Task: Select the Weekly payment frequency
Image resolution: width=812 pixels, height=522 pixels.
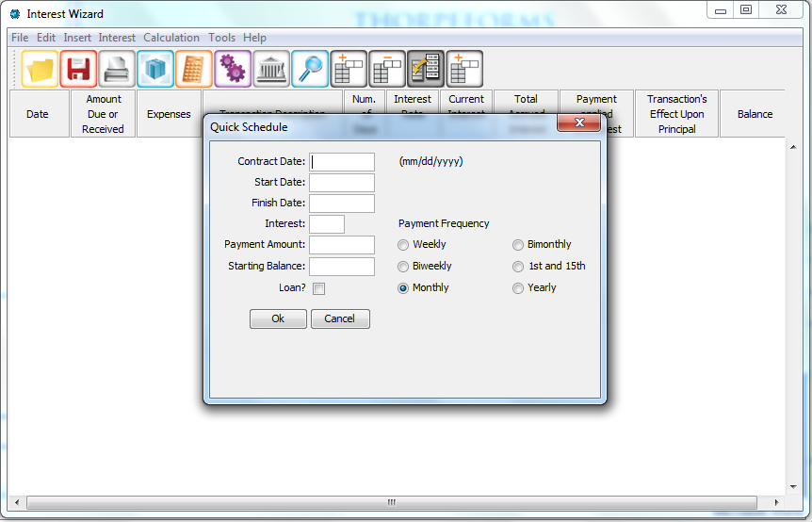Action: pyautogui.click(x=404, y=245)
